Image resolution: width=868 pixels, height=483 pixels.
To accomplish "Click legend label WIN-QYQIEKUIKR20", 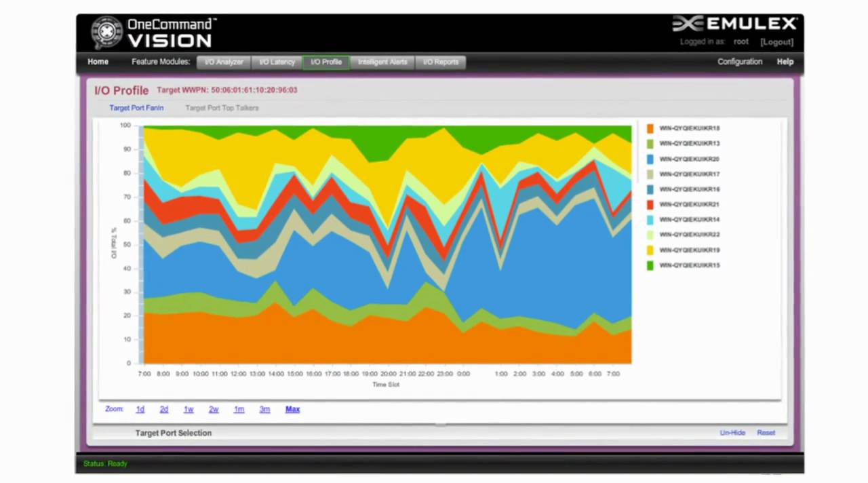I will pos(690,159).
